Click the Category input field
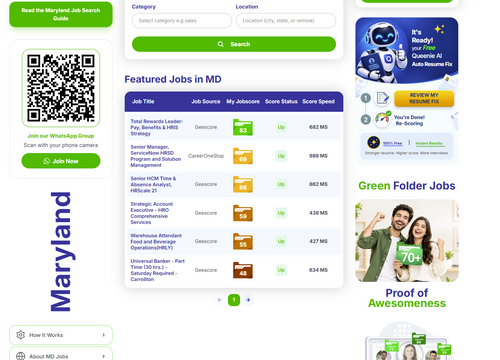Viewport: 500px width, 360px height. tap(182, 21)
